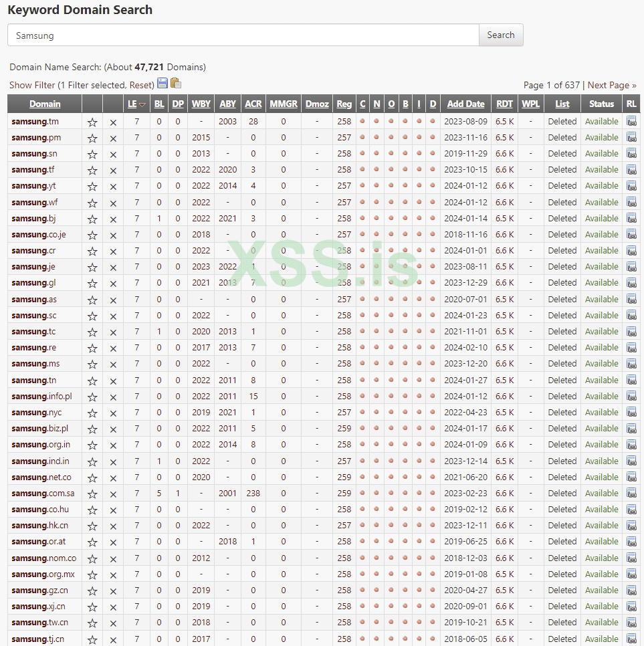
Task: Click the save filter floppy disk icon
Action: coord(163,84)
